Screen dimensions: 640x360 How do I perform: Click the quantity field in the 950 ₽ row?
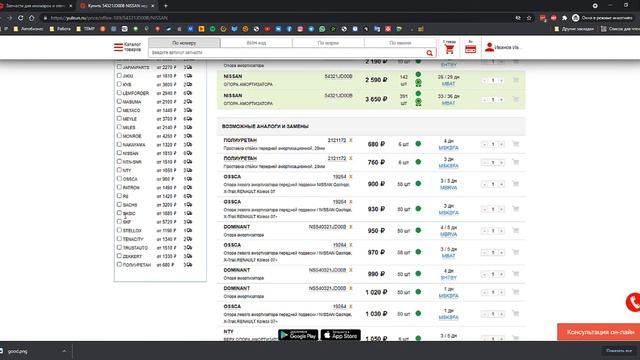coord(493,231)
